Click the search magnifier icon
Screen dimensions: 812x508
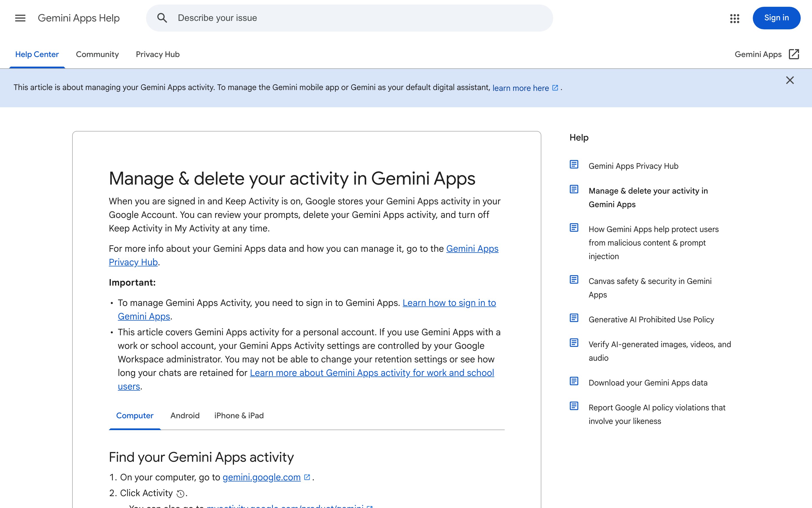click(x=162, y=18)
